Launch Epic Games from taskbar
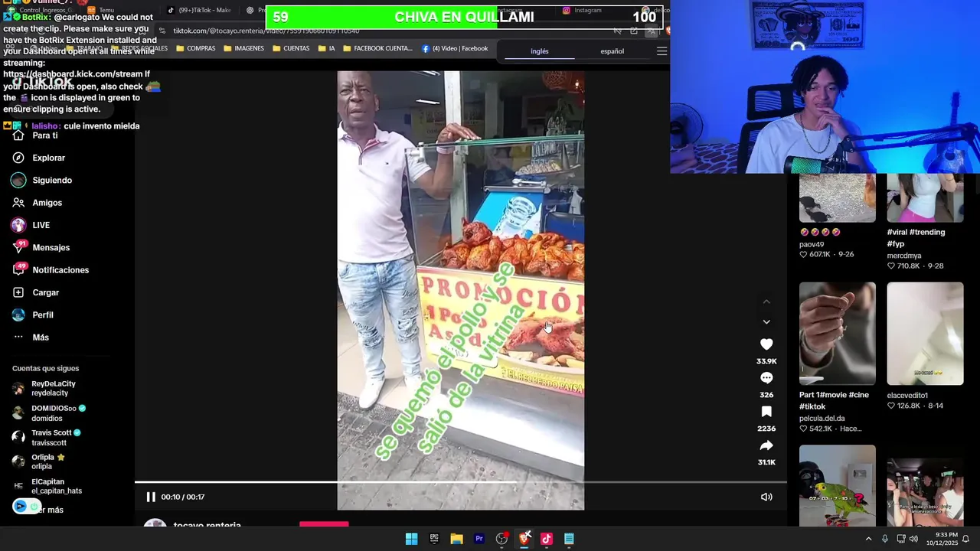 (x=434, y=539)
